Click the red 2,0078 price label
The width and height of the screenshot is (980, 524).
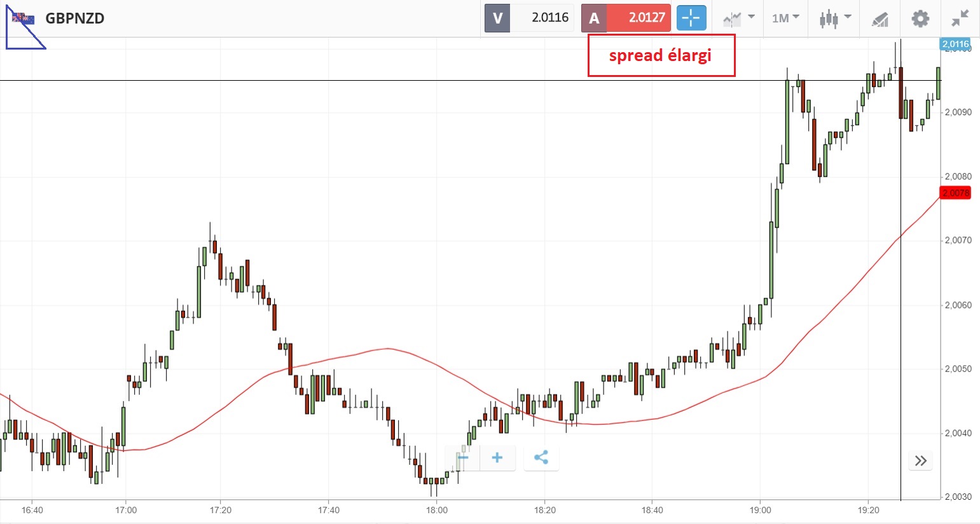pyautogui.click(x=955, y=193)
